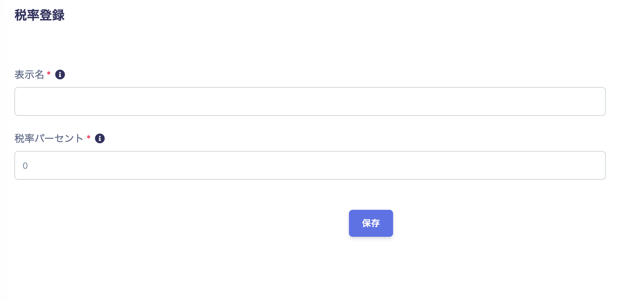Select the input under the 表示名 label

pyautogui.click(x=310, y=101)
